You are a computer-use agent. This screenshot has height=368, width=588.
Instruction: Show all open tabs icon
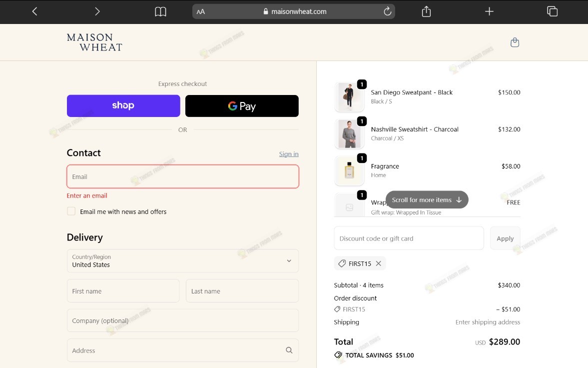tap(552, 11)
